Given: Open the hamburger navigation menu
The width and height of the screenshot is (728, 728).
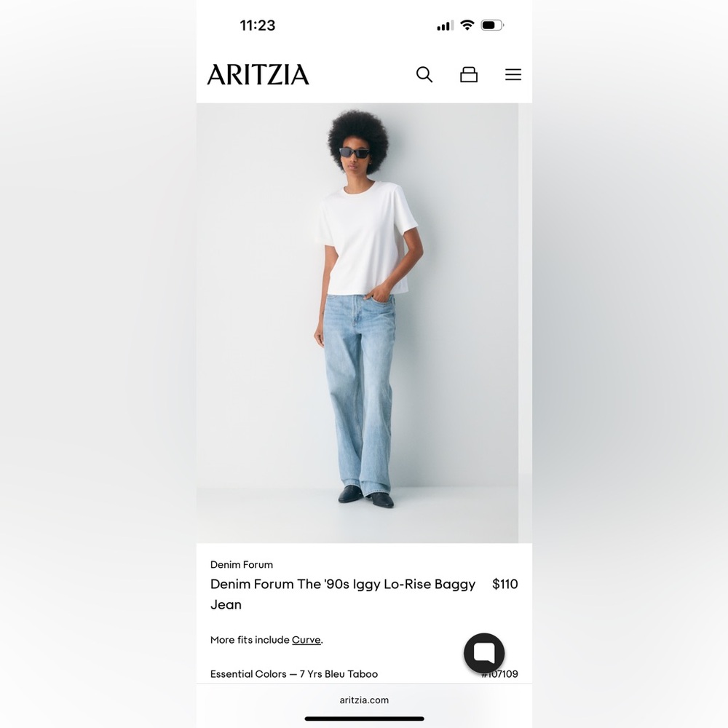Looking at the screenshot, I should pyautogui.click(x=513, y=74).
